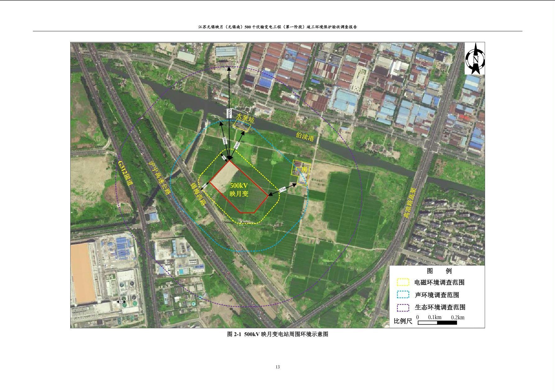
Task: Click the 200m distance label
Action: (x=225, y=141)
